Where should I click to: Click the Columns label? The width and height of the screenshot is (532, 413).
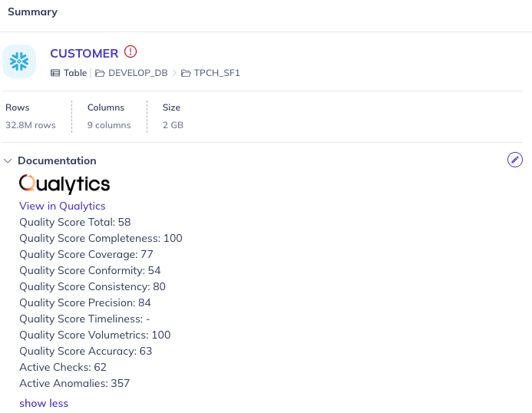pos(106,107)
